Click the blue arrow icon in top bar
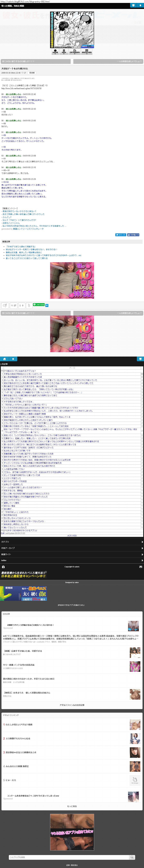This screenshot has width=144, height=868. click(140, 5)
